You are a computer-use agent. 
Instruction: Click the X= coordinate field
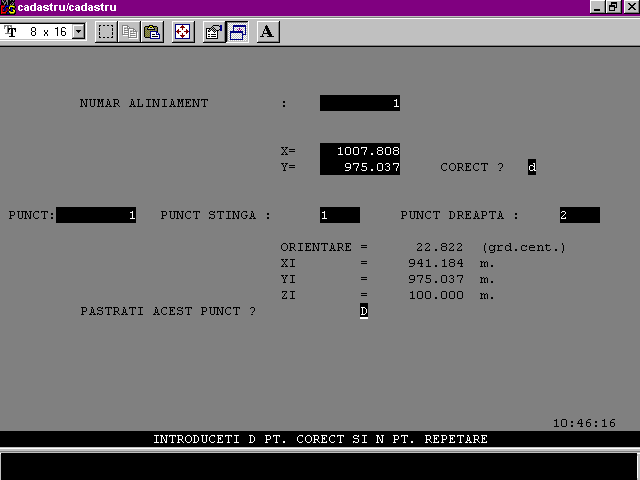tap(360, 151)
